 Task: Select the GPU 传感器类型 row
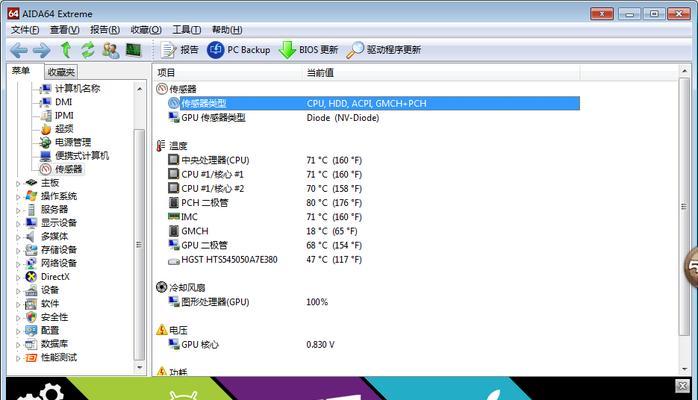point(373,117)
